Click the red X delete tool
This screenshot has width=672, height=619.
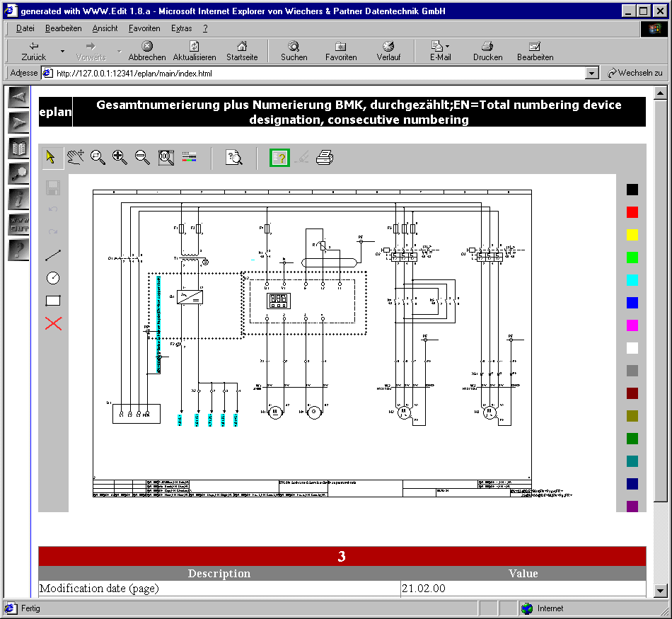pos(53,323)
